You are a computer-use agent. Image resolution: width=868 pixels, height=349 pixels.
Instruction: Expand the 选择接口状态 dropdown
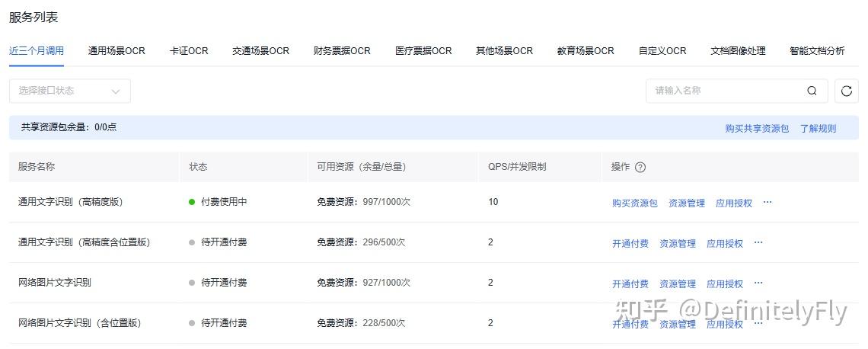70,91
